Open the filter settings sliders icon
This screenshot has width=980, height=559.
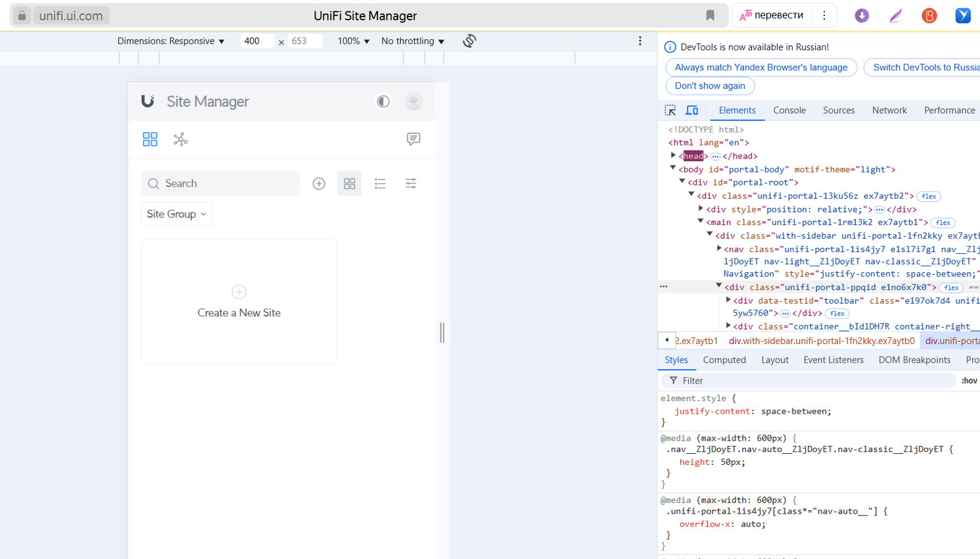coord(411,183)
